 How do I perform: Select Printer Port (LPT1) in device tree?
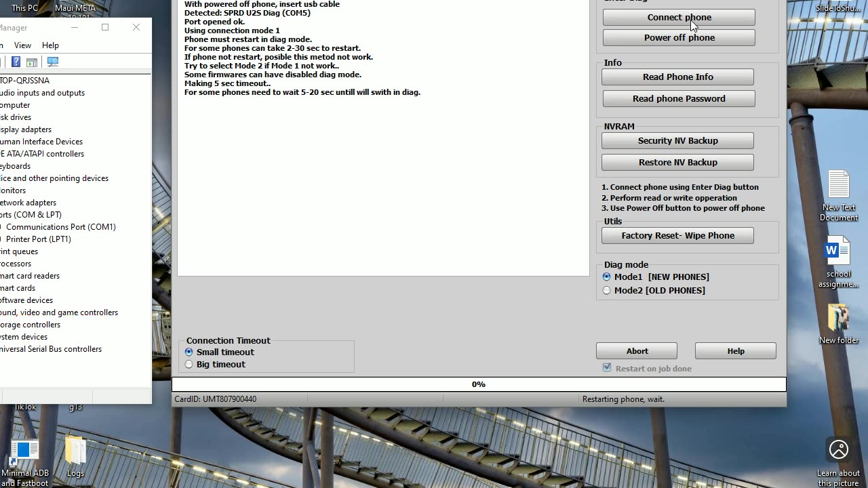39,239
